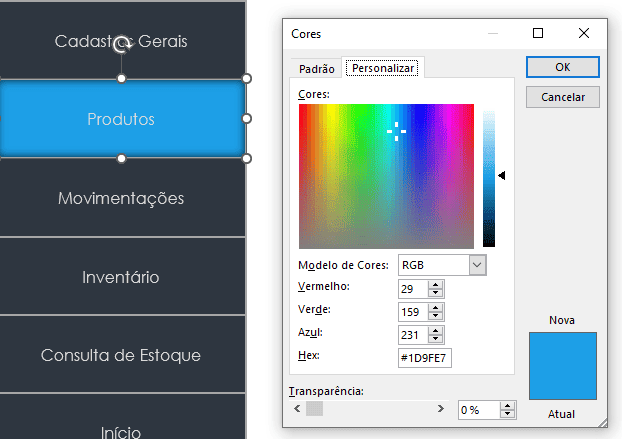This screenshot has height=439, width=622.
Task: Click the luminance slider arrow marker
Action: pos(502,176)
